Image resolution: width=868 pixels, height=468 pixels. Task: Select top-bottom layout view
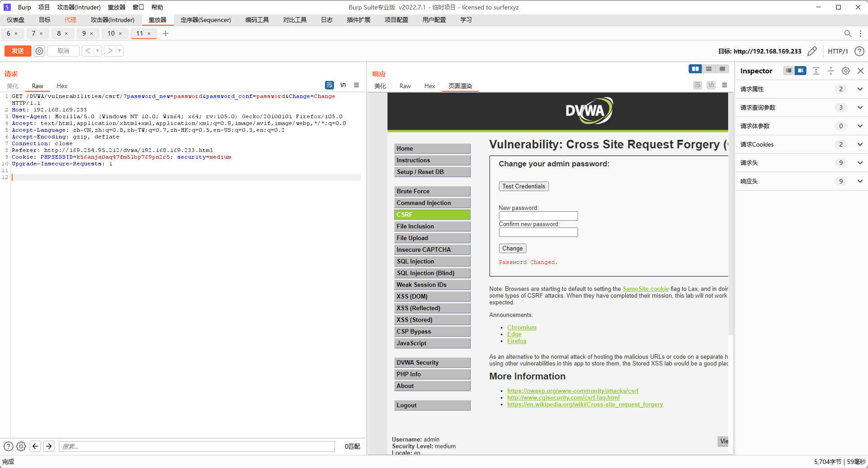pyautogui.click(x=709, y=69)
